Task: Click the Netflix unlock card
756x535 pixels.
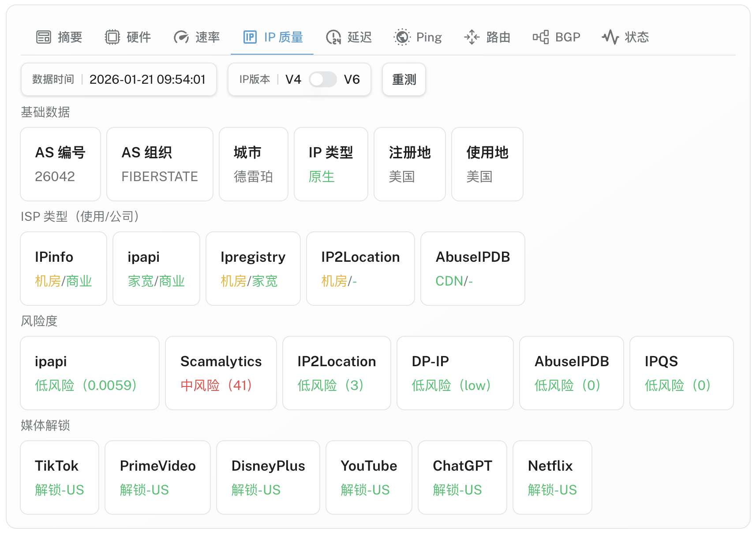Action: pyautogui.click(x=552, y=477)
